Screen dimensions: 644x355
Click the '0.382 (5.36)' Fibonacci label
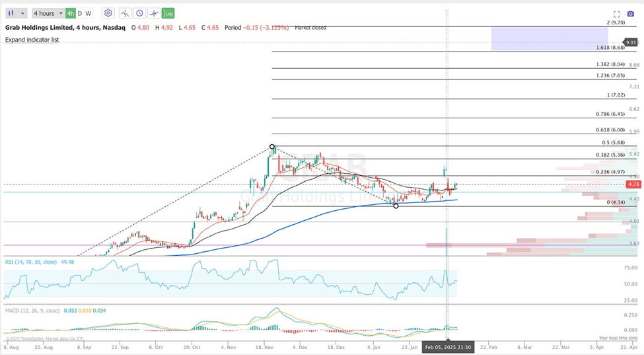coord(610,155)
